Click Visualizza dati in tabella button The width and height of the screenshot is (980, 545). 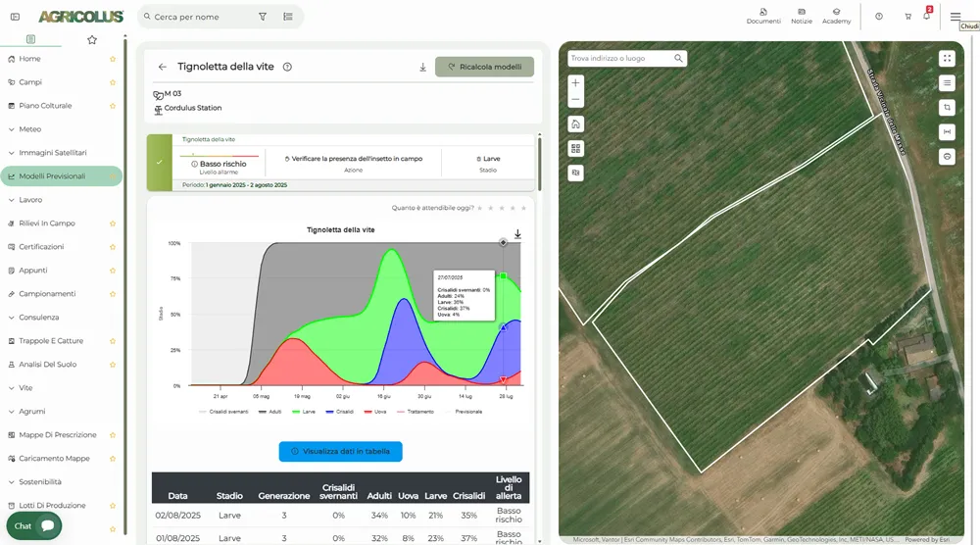coord(340,452)
